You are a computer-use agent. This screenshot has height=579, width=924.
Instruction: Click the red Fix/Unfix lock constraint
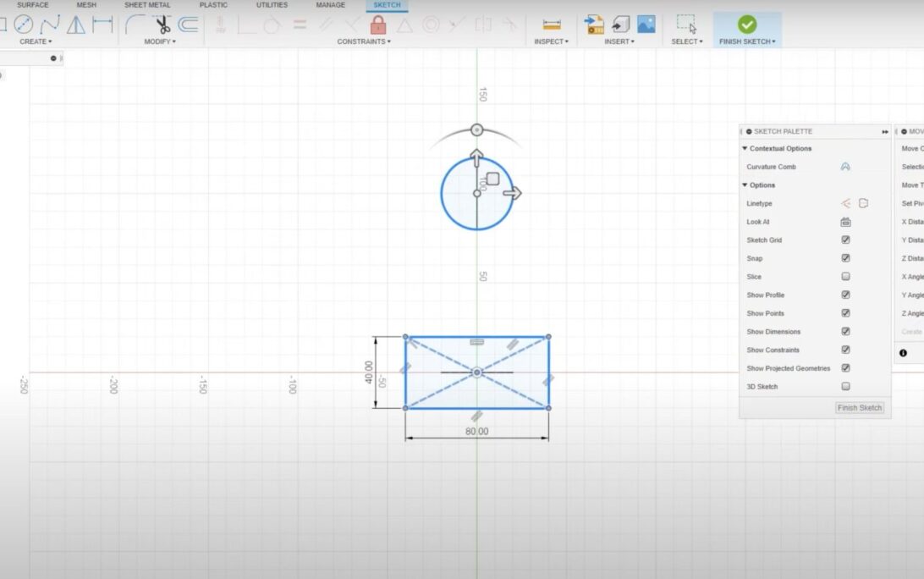pyautogui.click(x=378, y=25)
